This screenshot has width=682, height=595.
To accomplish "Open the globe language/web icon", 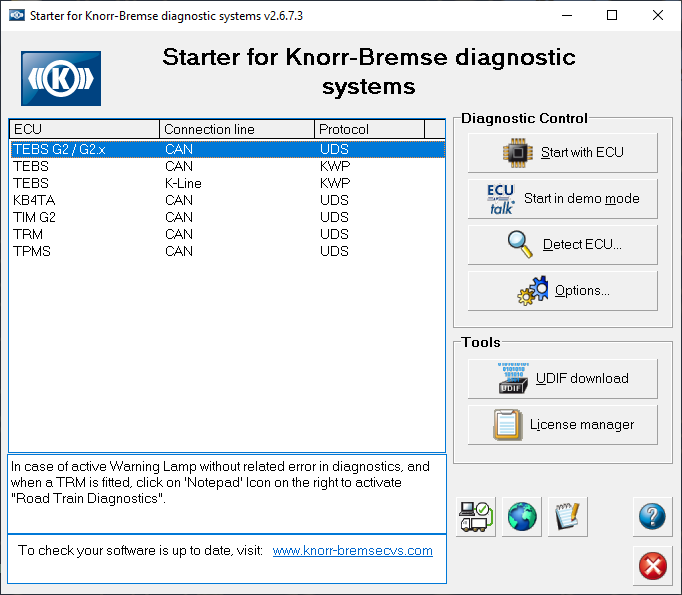I will pyautogui.click(x=521, y=517).
